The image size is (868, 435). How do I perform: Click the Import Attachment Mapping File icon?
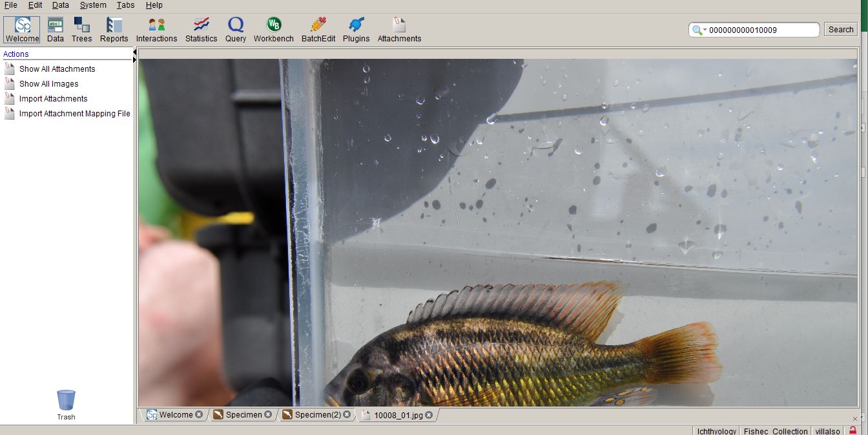(10, 113)
